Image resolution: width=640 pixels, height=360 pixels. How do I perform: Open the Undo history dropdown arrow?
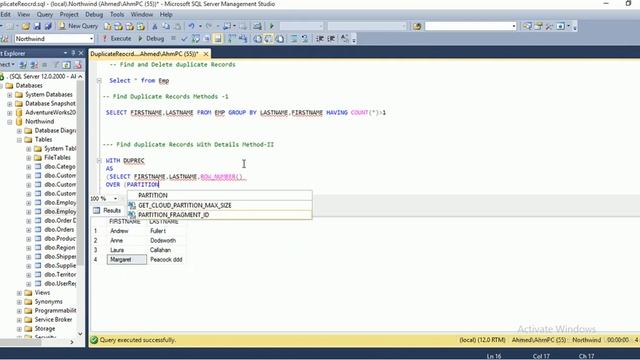(200, 26)
